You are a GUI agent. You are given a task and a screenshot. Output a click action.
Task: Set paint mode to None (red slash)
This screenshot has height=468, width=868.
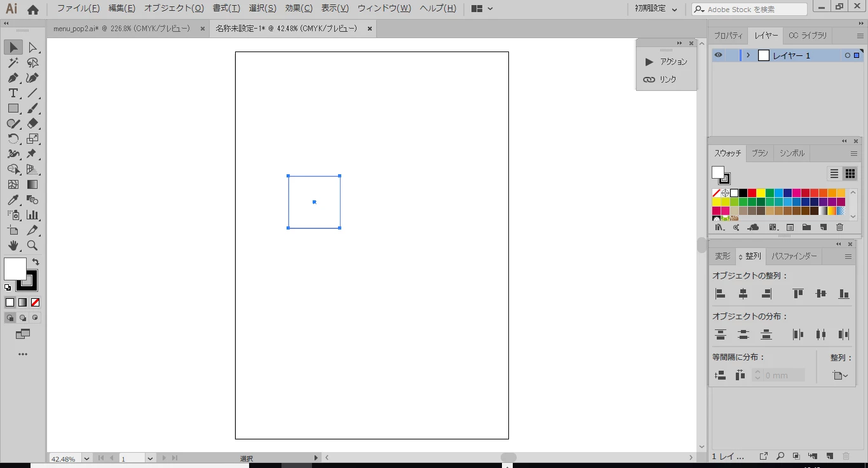pyautogui.click(x=36, y=303)
